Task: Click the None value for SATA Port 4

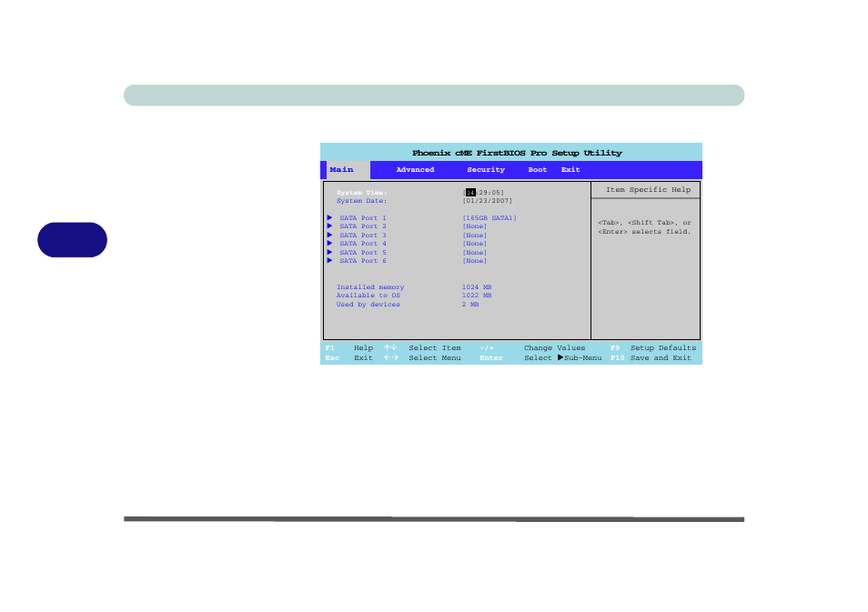Action: (x=474, y=244)
